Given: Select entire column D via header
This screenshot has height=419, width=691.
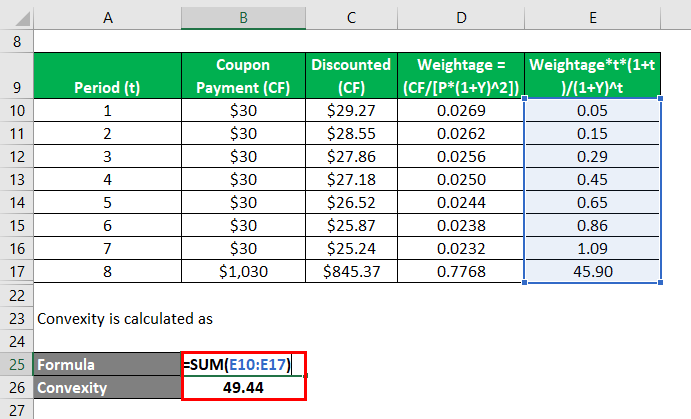Looking at the screenshot, I should point(459,17).
